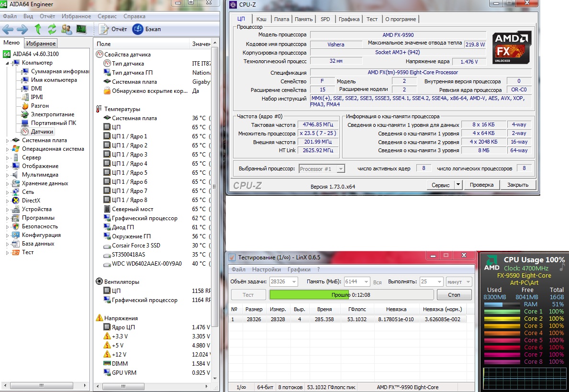Open the Настройки menu in LinX

click(267, 269)
